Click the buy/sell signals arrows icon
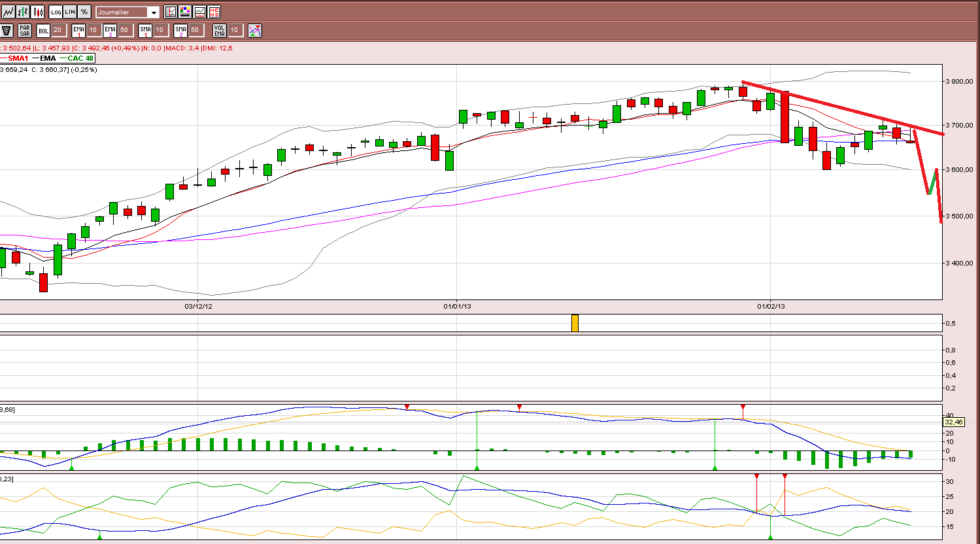980x544 pixels. coord(255,30)
